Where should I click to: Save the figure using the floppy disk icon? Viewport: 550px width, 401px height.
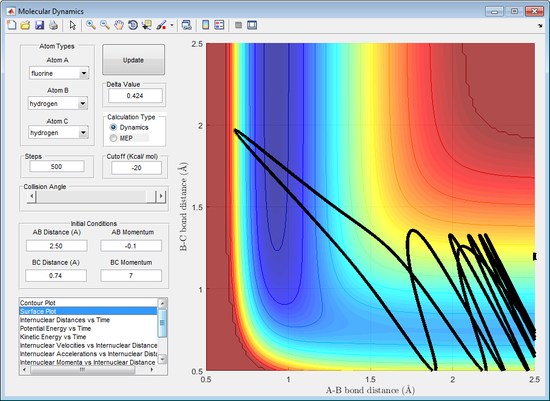click(x=39, y=25)
